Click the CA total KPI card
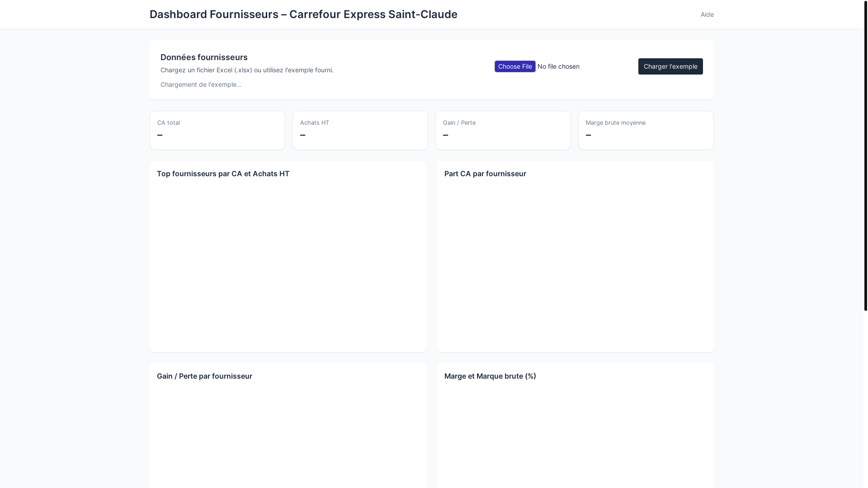The width and height of the screenshot is (868, 488). 217,130
